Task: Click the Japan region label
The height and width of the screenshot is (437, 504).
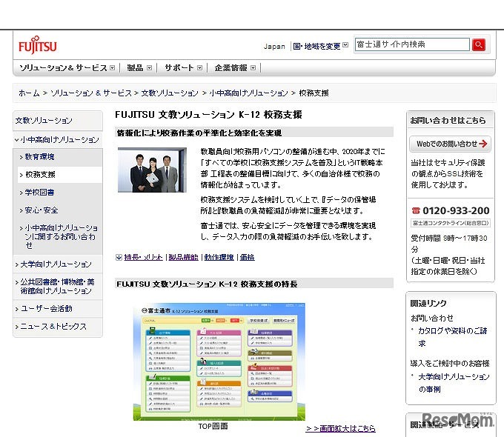Action: [x=274, y=46]
